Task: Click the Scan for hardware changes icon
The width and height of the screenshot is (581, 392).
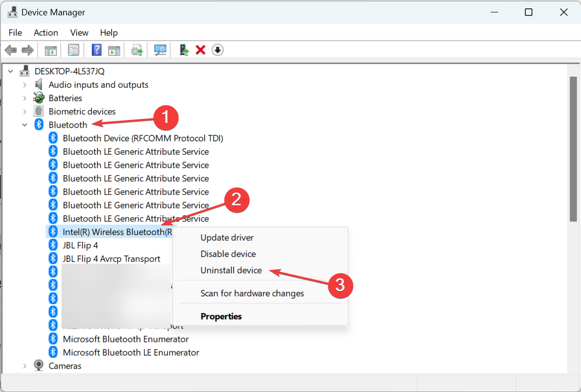Action: point(160,50)
